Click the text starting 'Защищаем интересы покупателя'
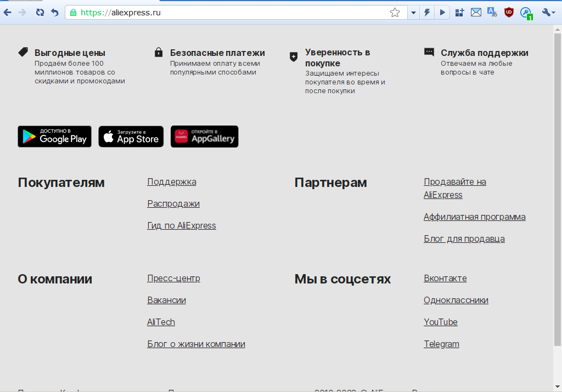This screenshot has height=392, width=562. coord(345,82)
